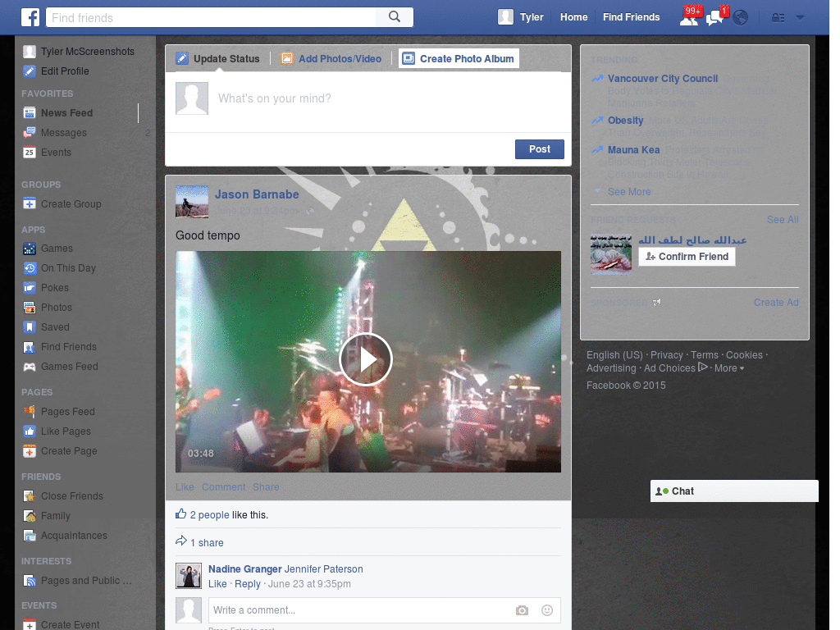Open messages notification icon

[714, 18]
